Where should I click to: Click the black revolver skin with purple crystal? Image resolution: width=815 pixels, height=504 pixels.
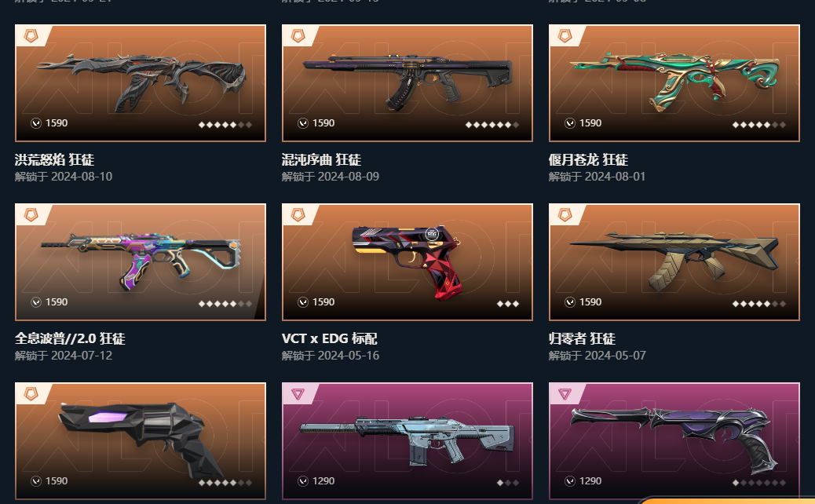tap(141, 441)
